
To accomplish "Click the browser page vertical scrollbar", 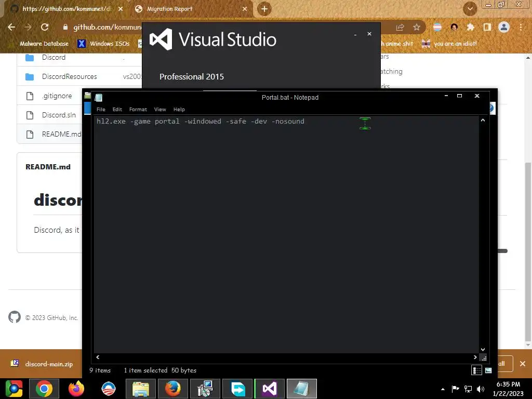I will click(528, 252).
